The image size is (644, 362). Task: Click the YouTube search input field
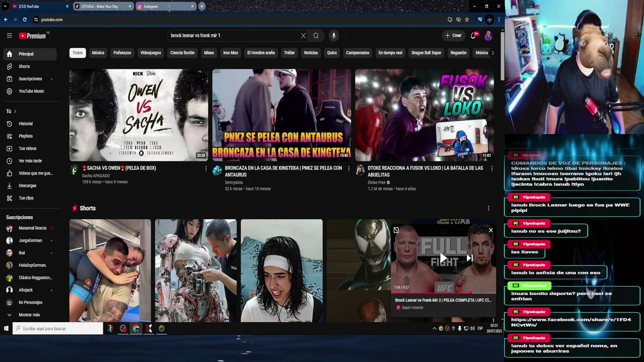tap(234, 36)
